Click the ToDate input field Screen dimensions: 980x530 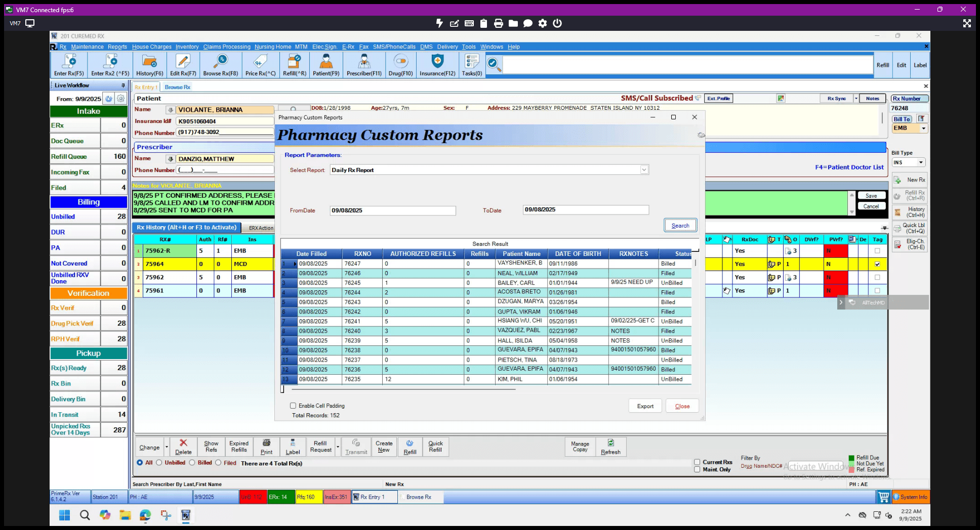[x=586, y=209]
